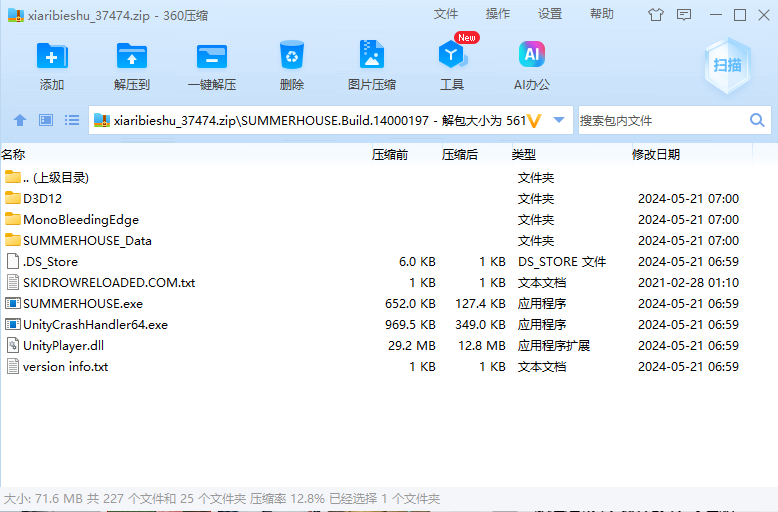Click the UnityPlayer.dll file icon
778x512 pixels.
click(13, 345)
